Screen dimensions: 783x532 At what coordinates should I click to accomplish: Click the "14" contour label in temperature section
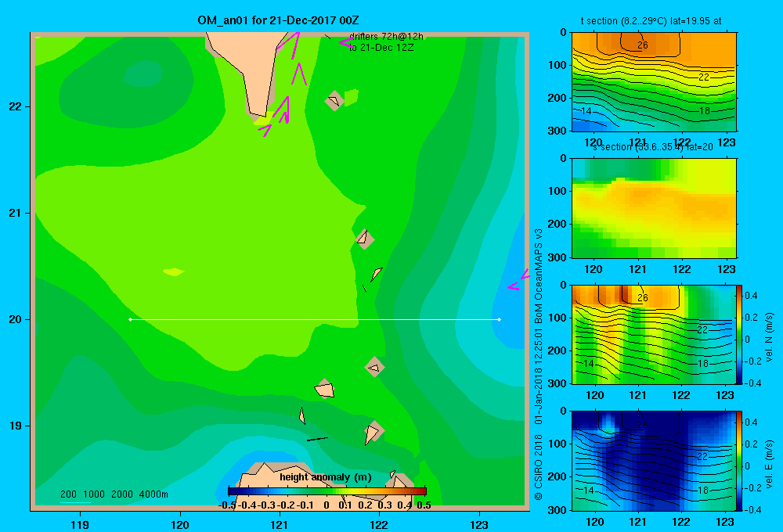coord(586,111)
